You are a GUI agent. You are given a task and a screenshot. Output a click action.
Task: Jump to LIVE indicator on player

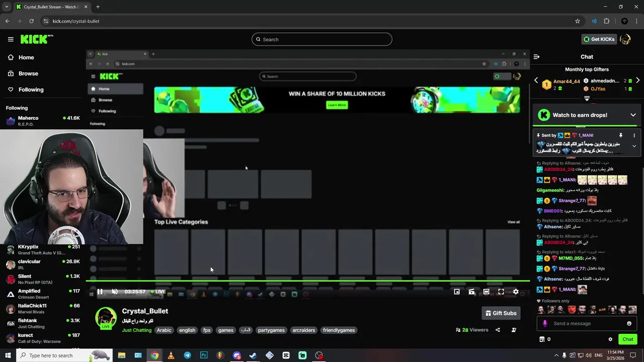[x=158, y=292]
